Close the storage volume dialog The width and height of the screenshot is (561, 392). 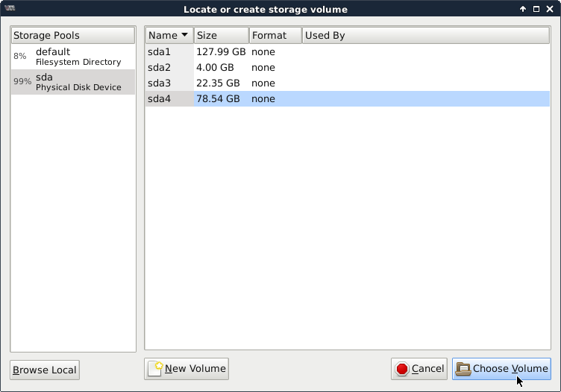(x=550, y=9)
